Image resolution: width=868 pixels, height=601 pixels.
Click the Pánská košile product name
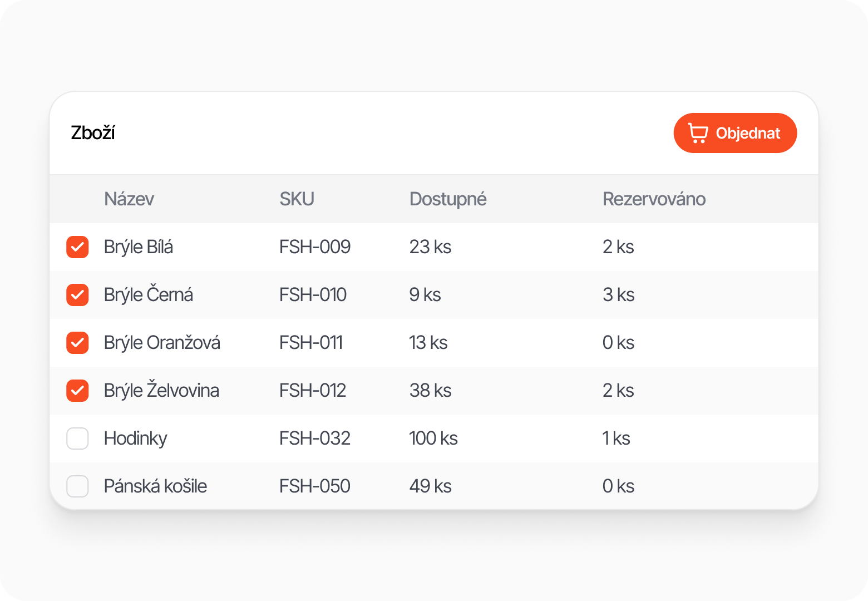(155, 486)
